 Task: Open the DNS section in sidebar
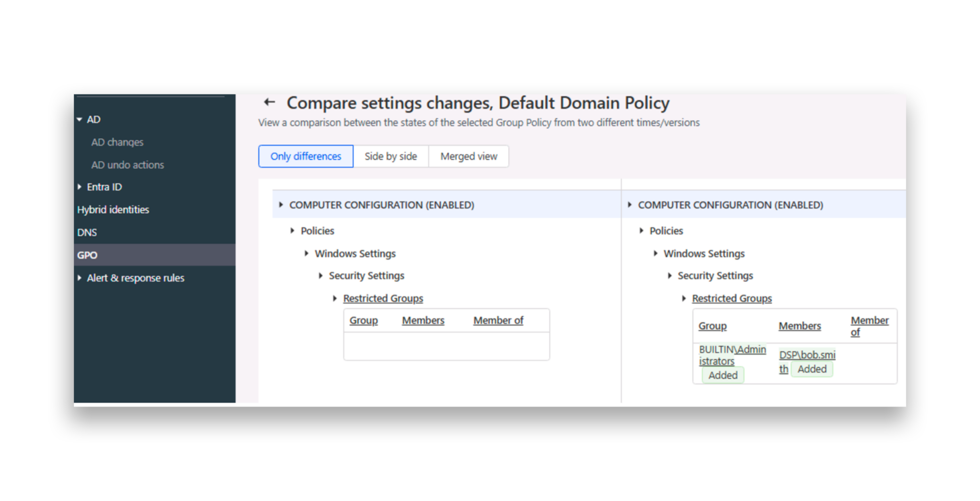tap(87, 232)
